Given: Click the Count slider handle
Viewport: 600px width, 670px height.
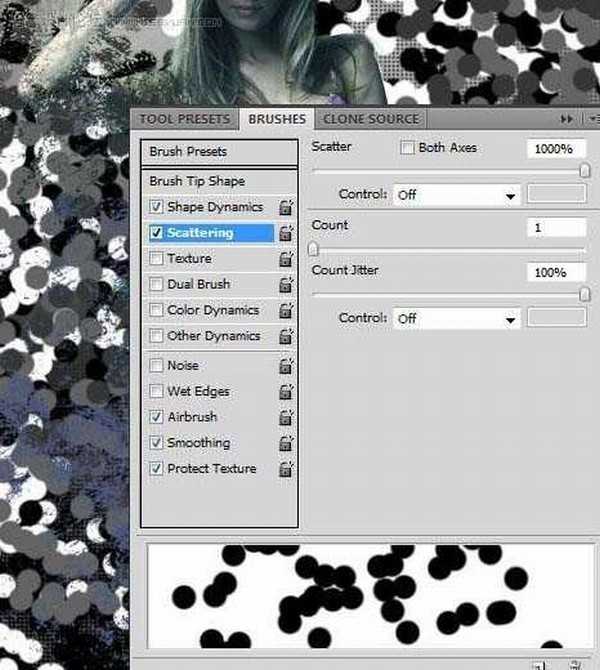Looking at the screenshot, I should pos(313,249).
